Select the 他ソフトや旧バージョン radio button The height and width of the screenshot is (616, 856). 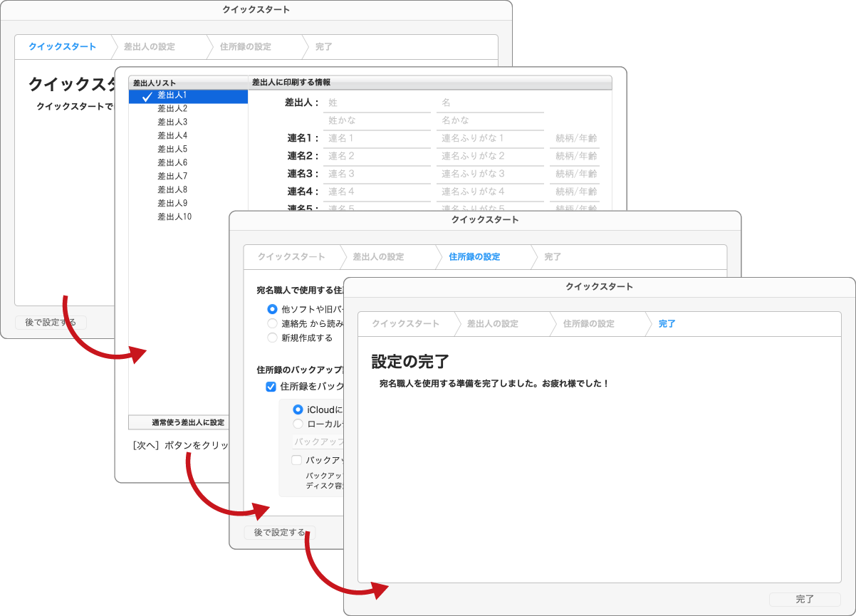click(x=272, y=309)
